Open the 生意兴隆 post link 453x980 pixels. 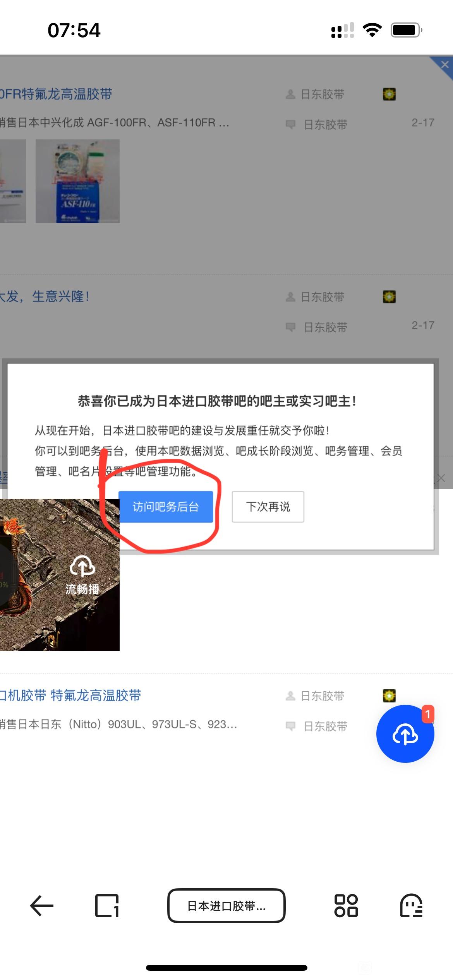pyautogui.click(x=45, y=296)
